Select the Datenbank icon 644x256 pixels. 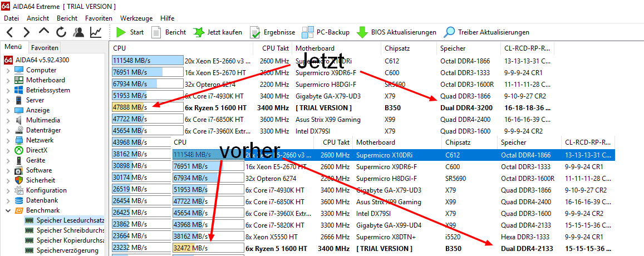(19, 200)
